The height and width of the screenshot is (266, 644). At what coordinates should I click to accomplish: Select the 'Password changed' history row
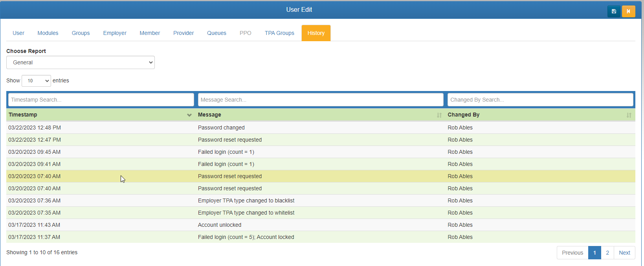click(x=221, y=128)
